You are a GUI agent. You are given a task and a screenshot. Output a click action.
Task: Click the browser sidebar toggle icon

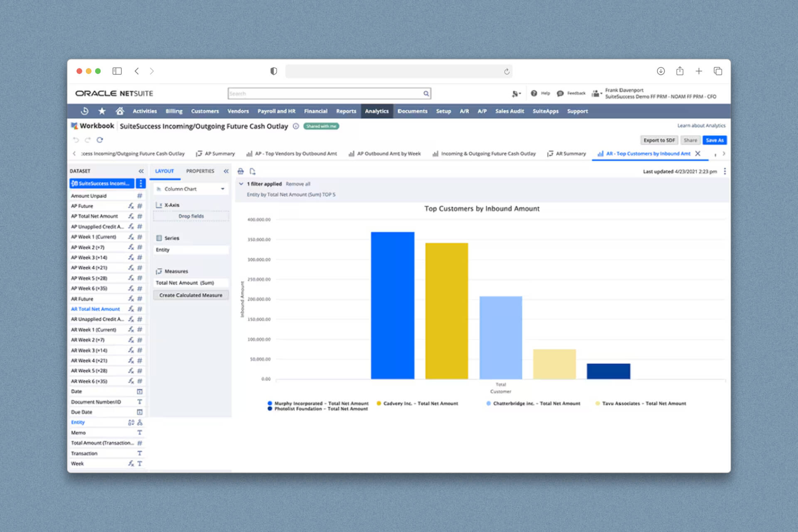(x=117, y=71)
